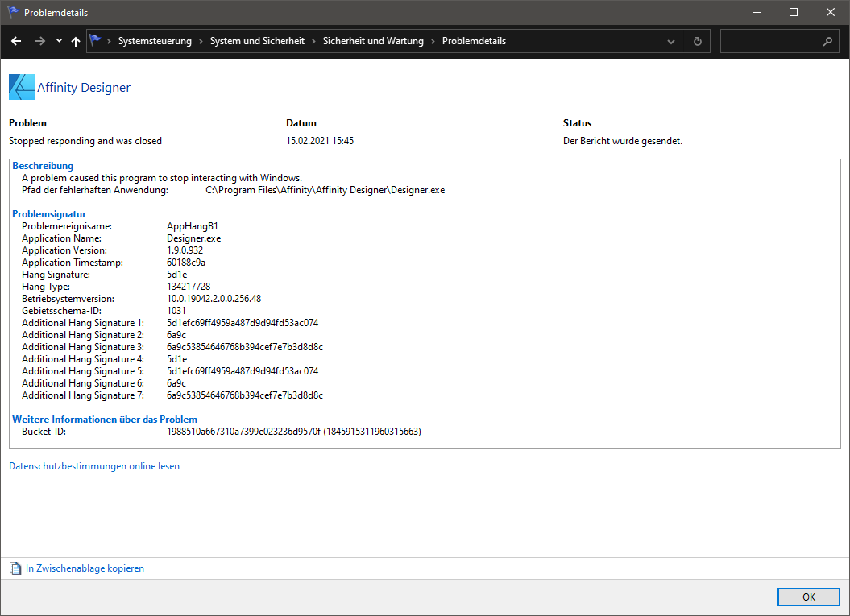Expand chevron after Sicherheit und Wartung

(x=433, y=41)
